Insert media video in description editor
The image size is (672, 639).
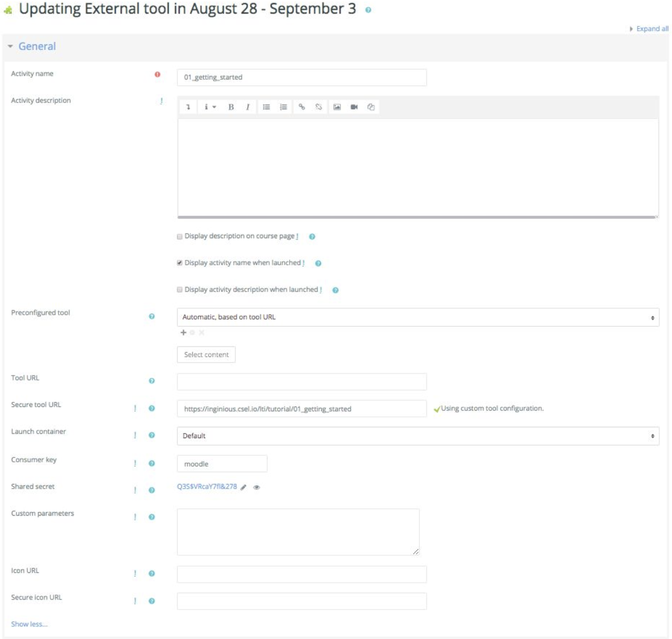click(x=354, y=107)
